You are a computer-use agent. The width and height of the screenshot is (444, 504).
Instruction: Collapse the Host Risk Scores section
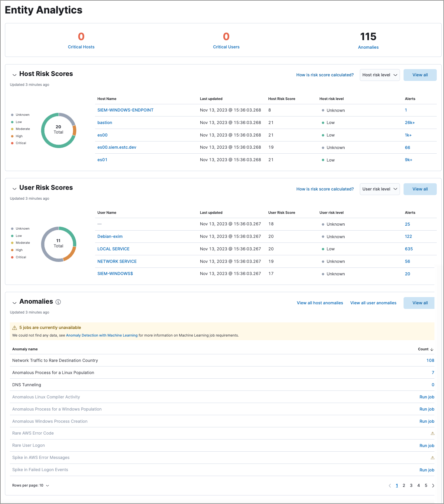(14, 75)
